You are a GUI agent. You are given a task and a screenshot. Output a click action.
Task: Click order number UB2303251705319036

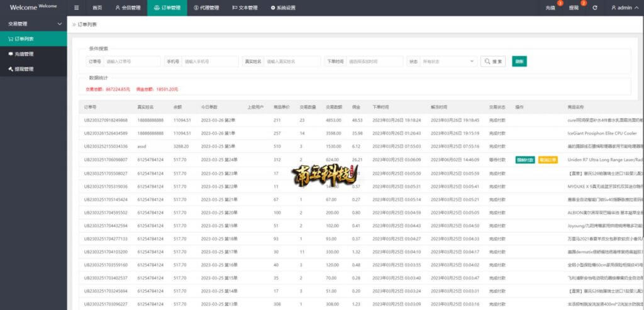tap(106, 186)
